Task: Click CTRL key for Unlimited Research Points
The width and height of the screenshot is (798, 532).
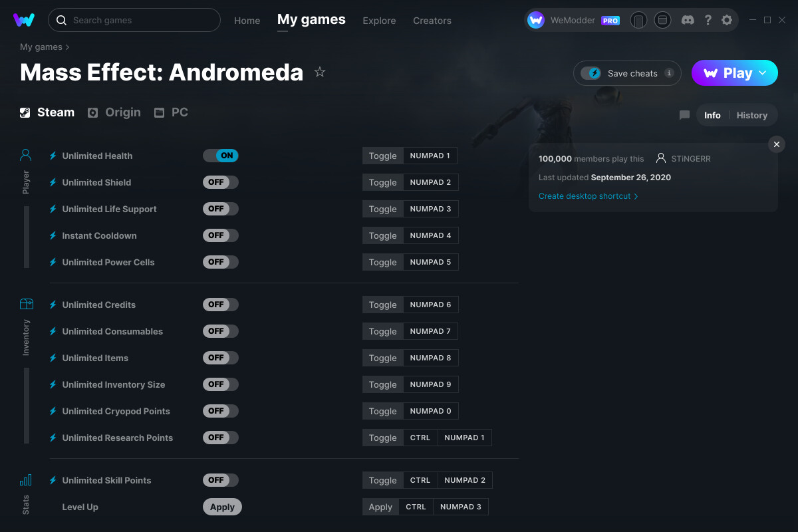Action: coord(420,438)
